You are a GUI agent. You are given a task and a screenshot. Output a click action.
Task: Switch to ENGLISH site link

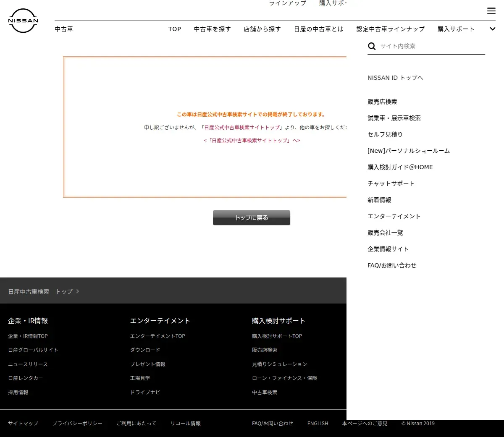click(318, 423)
